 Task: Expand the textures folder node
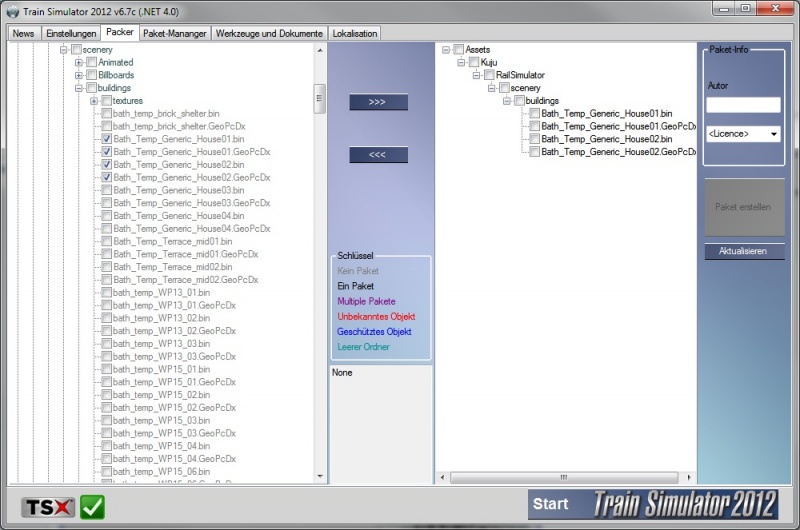(94, 101)
